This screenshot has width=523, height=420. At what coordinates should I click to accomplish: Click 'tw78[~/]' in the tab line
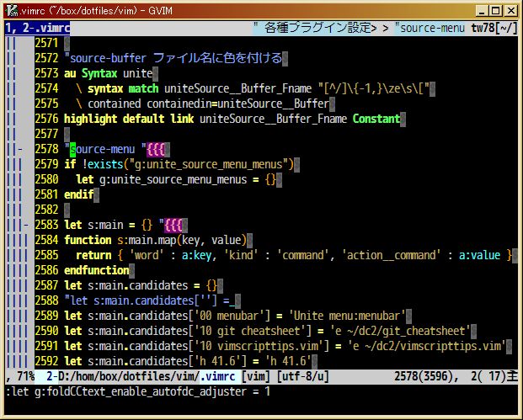(x=494, y=28)
